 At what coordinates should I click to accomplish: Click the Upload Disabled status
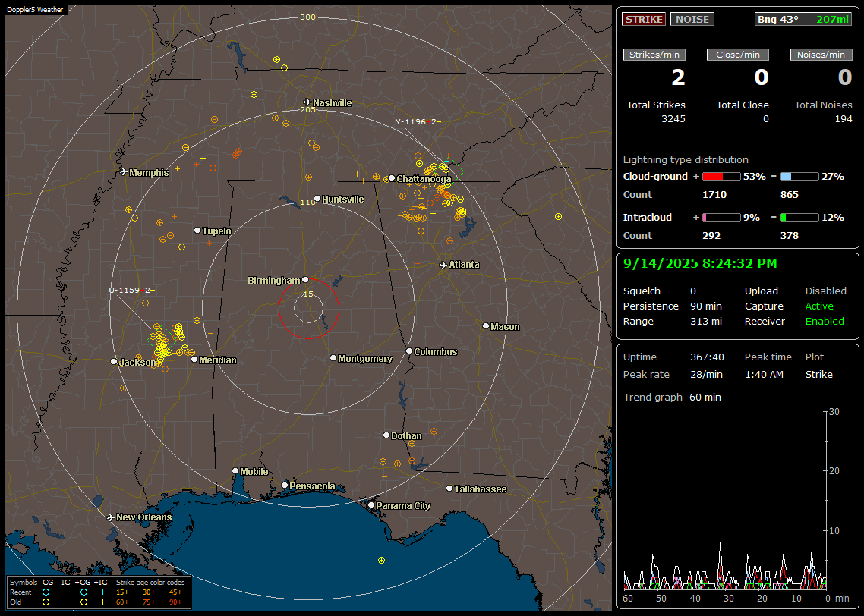[x=825, y=291]
